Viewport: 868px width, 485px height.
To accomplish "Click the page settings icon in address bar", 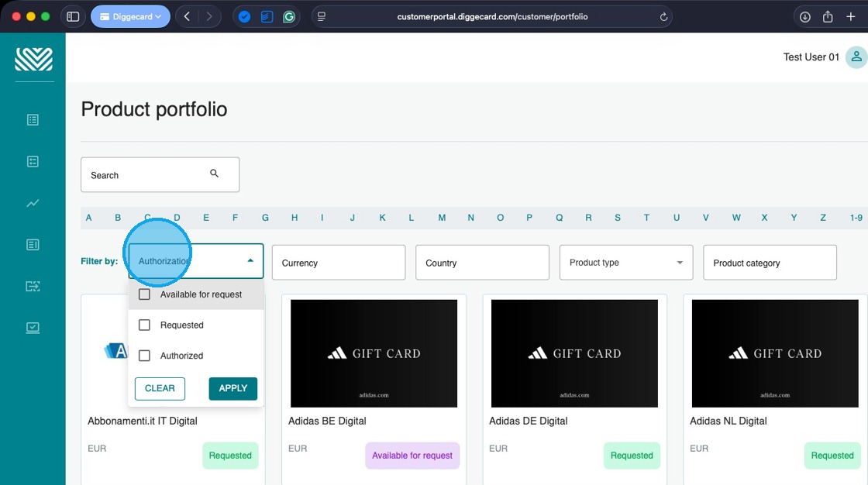I will coord(322,16).
